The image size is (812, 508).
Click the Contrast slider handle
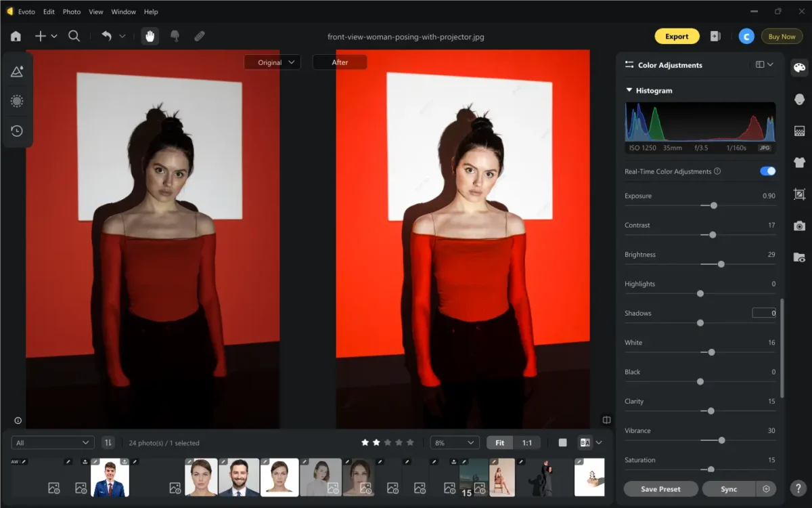(712, 234)
